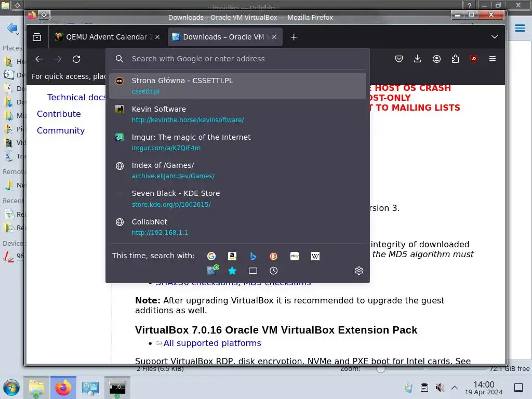This screenshot has width=532, height=399.
Task: Open the Contribute sidebar link
Action: click(x=59, y=114)
